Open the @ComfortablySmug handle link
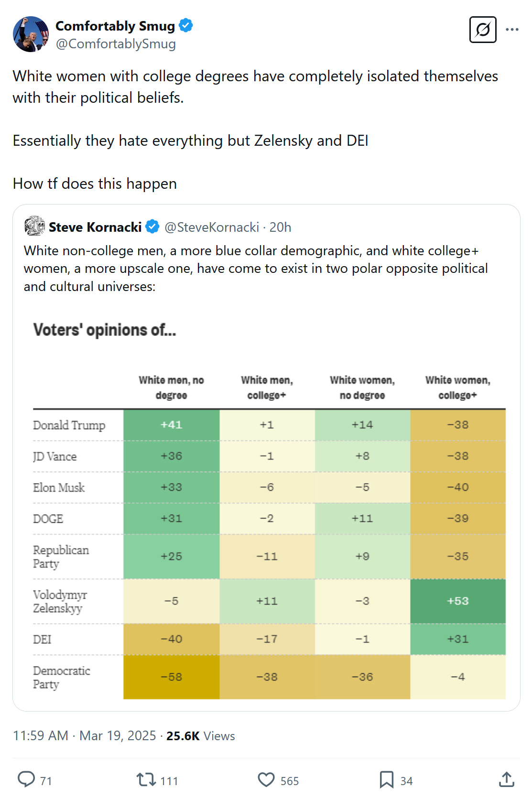Image resolution: width=532 pixels, height=798 pixels. coord(116,44)
